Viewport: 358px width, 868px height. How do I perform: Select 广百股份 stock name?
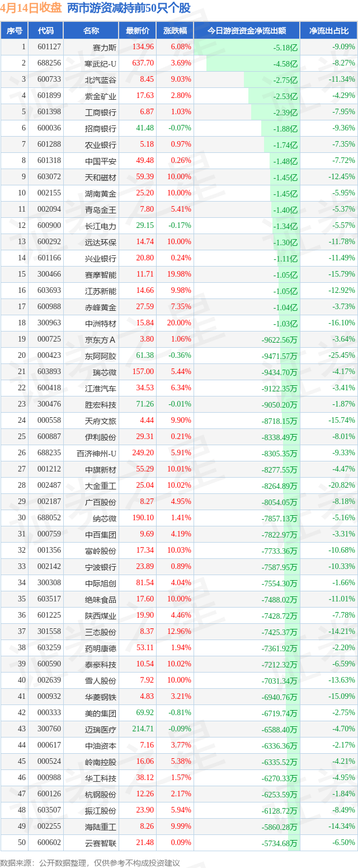pyautogui.click(x=101, y=502)
